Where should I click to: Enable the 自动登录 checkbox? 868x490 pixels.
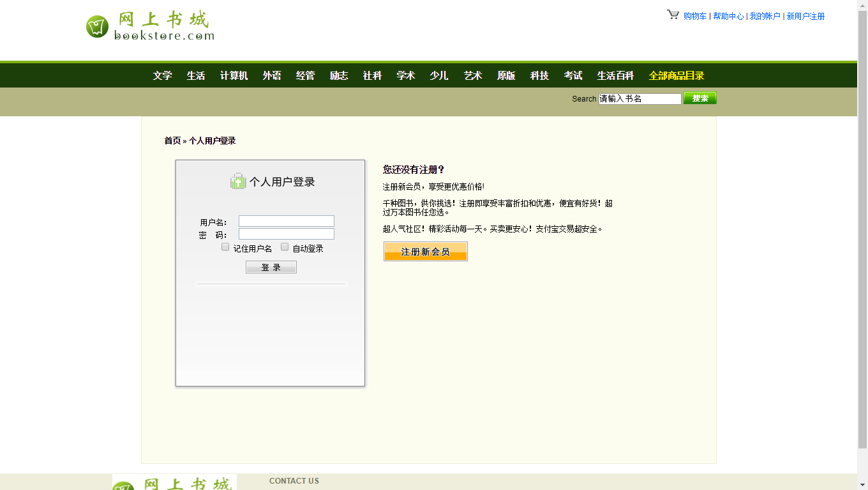pyautogui.click(x=285, y=247)
